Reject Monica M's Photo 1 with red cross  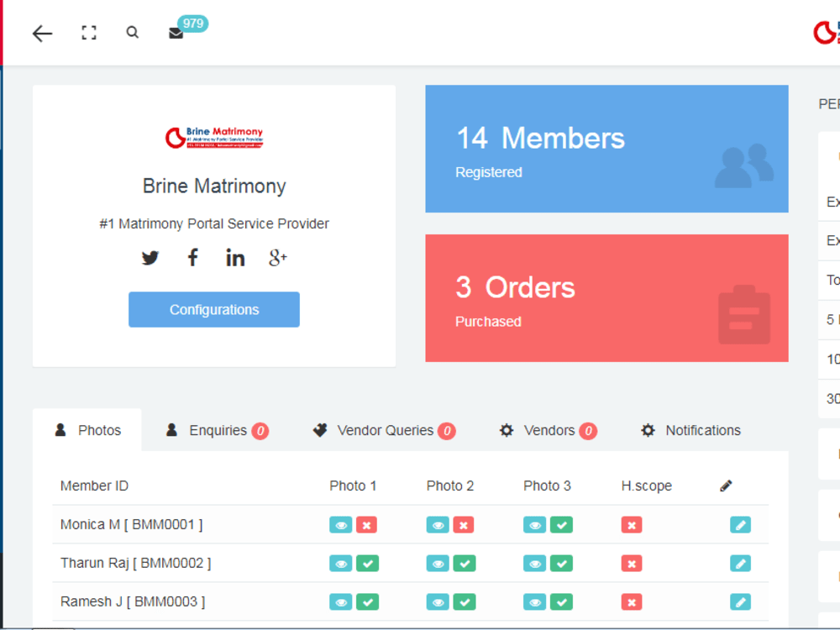(366, 524)
